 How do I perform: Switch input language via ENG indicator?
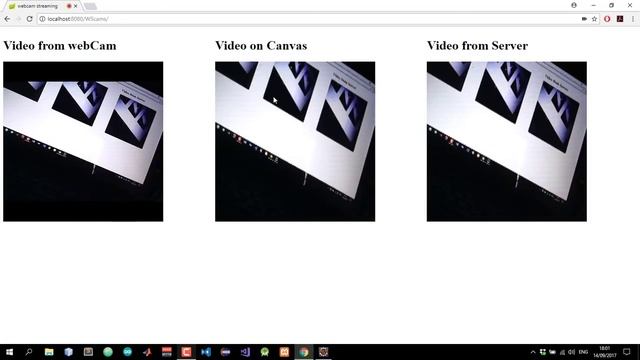(583, 352)
